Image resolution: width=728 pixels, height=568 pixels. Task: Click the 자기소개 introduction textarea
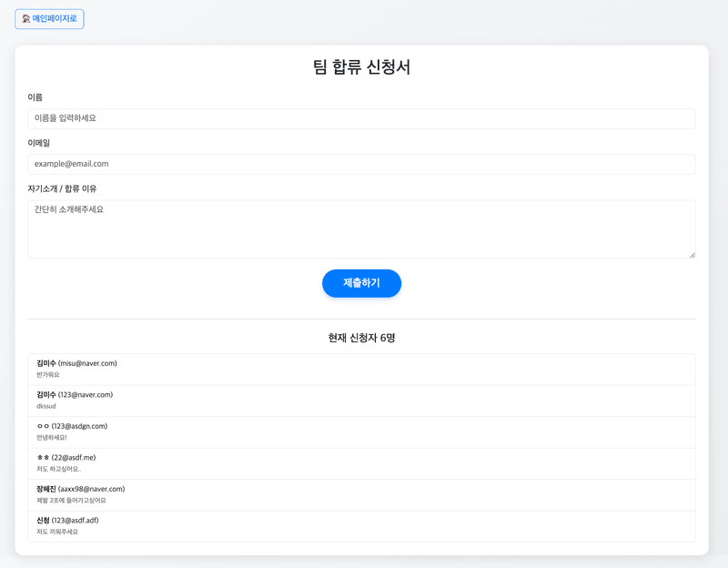pos(361,228)
